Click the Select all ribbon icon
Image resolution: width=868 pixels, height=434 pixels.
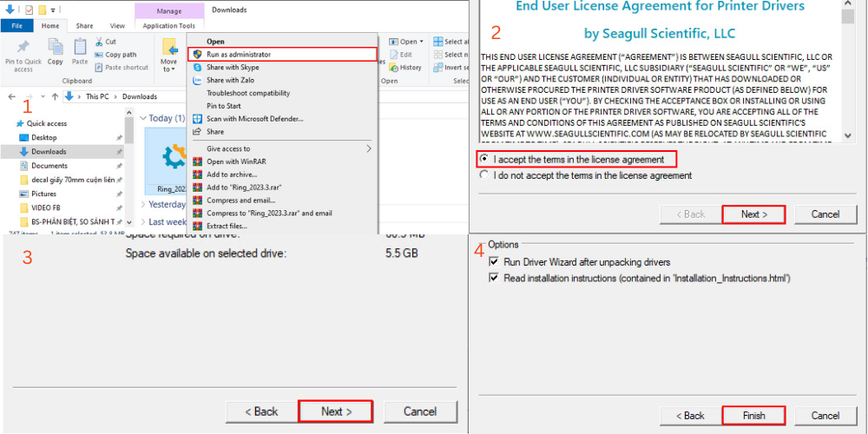coord(438,42)
